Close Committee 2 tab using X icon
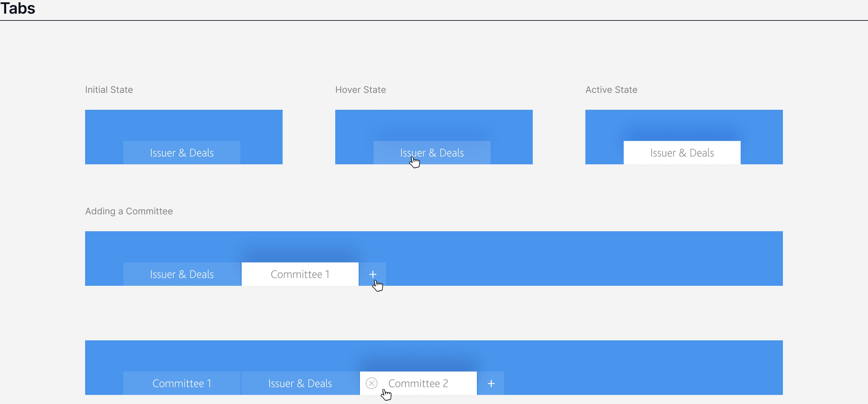Viewport: 868px width, 404px height. point(371,384)
